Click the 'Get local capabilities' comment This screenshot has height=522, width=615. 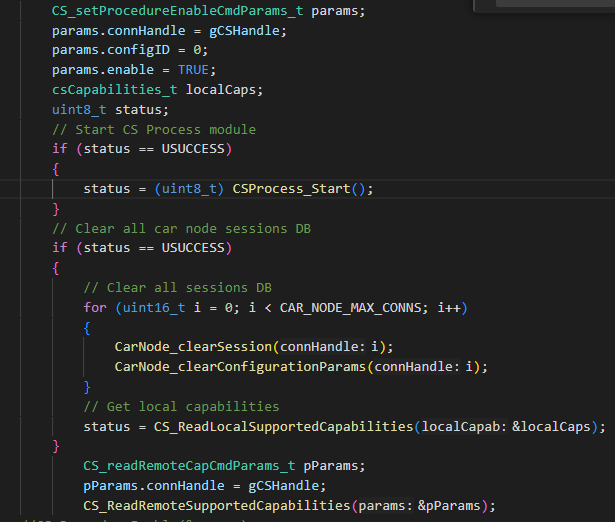[181, 407]
